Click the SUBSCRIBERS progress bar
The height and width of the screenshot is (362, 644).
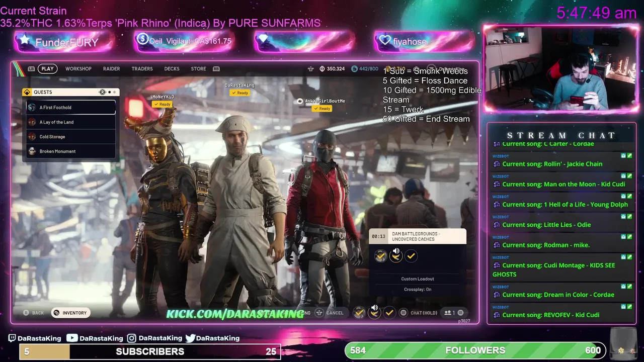(x=150, y=351)
